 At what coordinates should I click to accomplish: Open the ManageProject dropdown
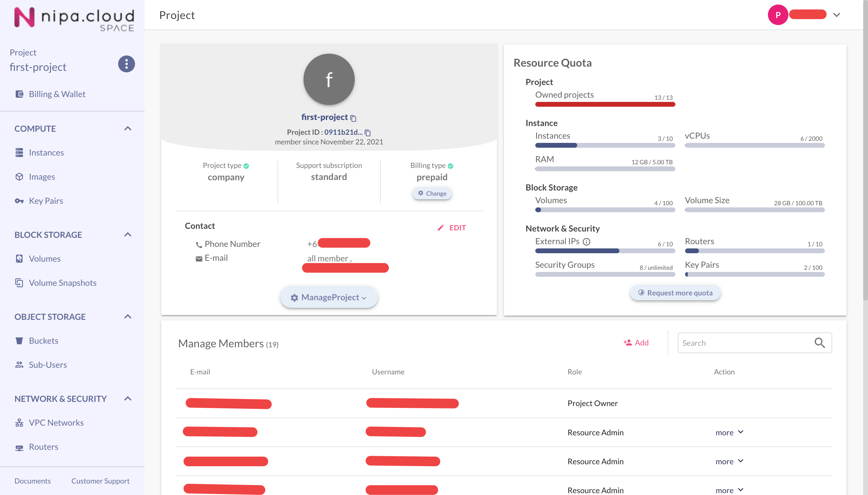pyautogui.click(x=329, y=298)
